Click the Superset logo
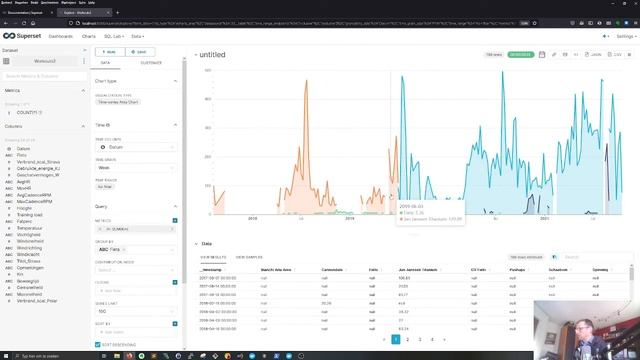 (22, 36)
